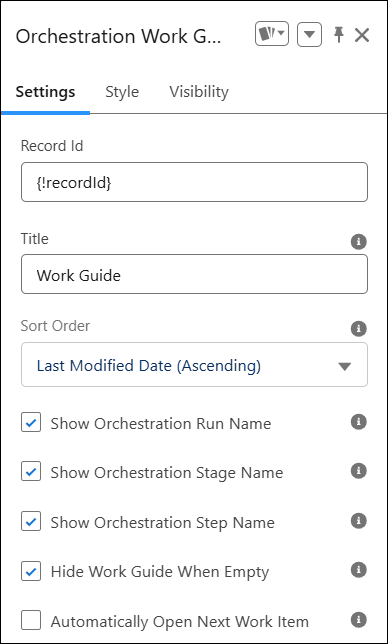Show info tooltip for Sort Order
Viewport: 388px width, 644px height.
coord(358,329)
